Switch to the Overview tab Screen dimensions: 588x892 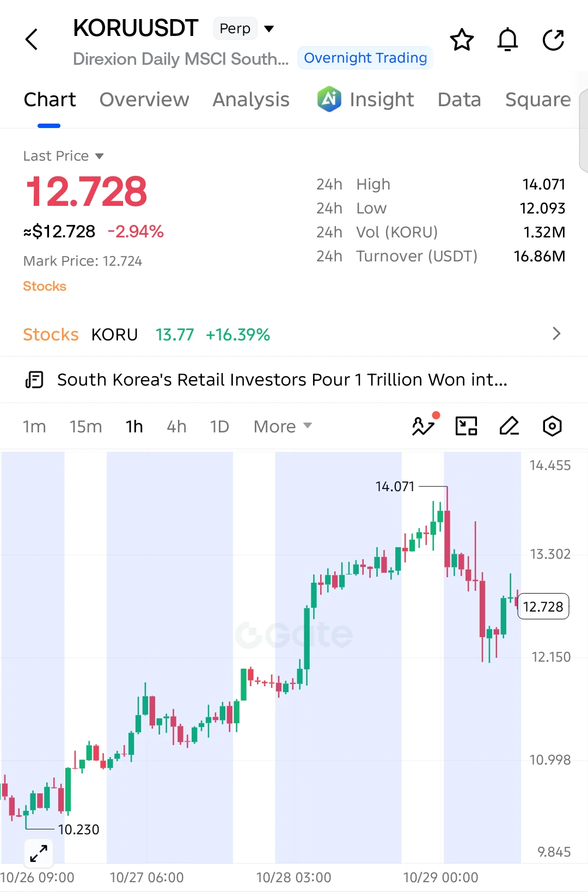click(x=144, y=100)
